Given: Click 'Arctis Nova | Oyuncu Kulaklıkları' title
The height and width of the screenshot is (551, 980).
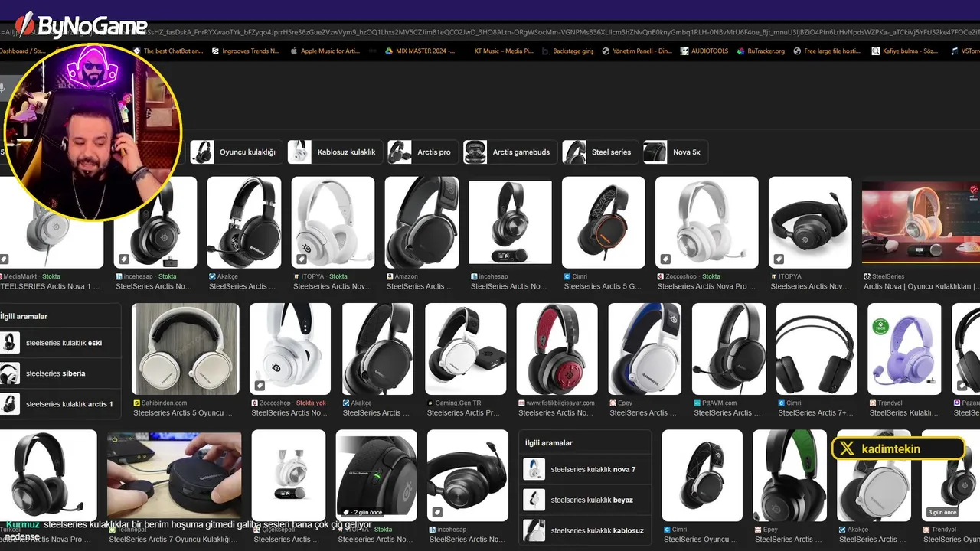Looking at the screenshot, I should coord(922,286).
